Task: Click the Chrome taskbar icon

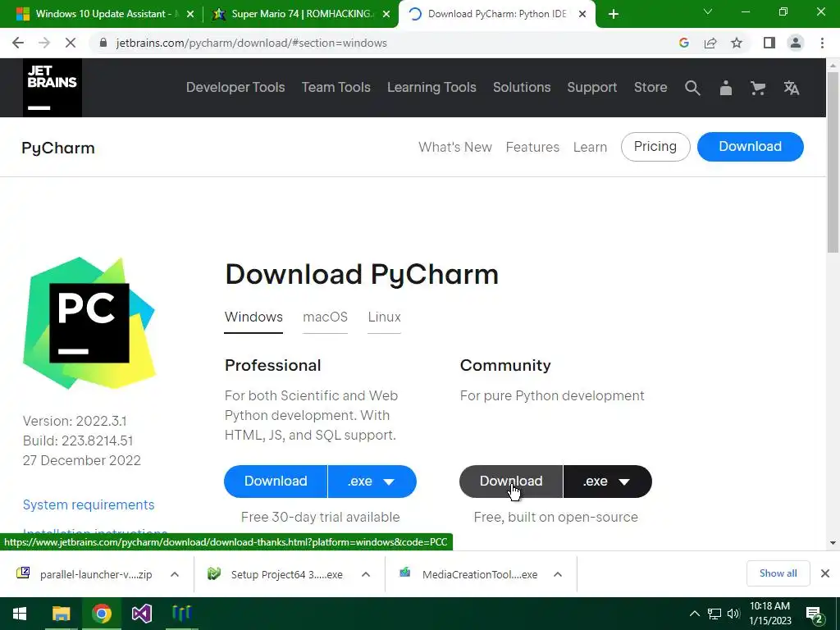Action: [101, 614]
